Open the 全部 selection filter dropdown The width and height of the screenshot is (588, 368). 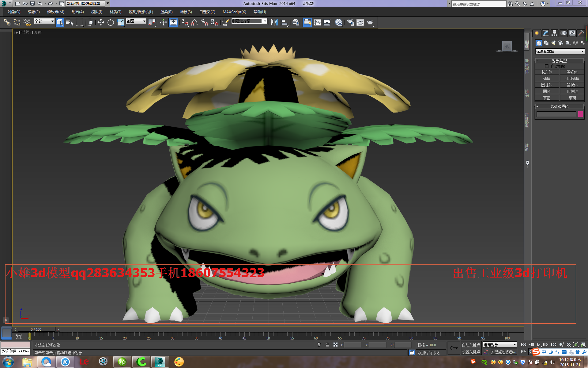click(44, 21)
